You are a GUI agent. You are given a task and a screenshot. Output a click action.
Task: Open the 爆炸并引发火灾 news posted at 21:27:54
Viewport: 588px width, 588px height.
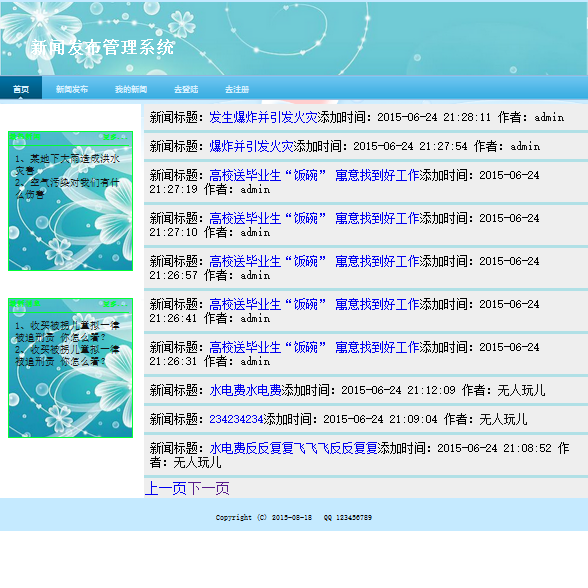251,146
